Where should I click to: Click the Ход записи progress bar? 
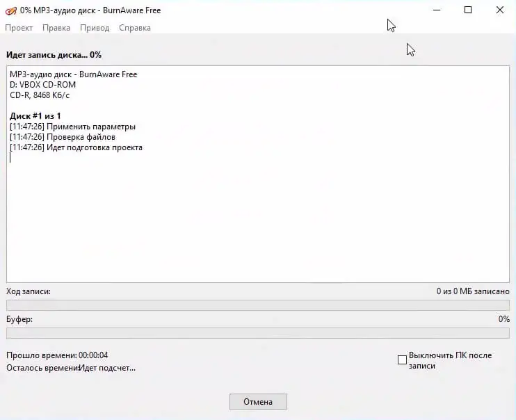[x=258, y=305]
